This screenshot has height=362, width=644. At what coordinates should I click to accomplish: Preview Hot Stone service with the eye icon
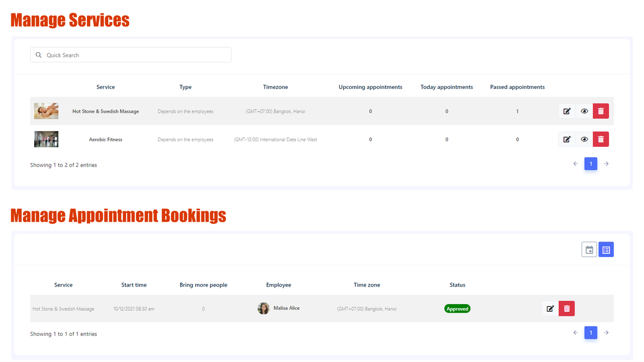(584, 111)
